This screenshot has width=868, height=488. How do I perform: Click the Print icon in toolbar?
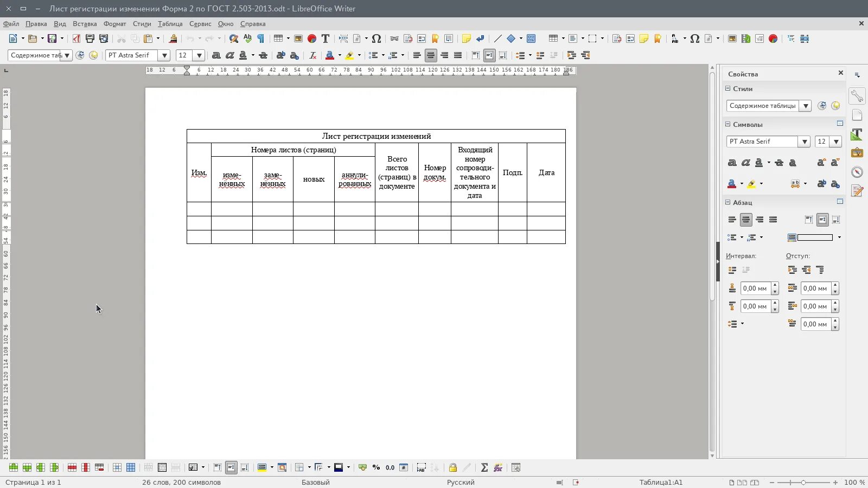[x=90, y=38]
